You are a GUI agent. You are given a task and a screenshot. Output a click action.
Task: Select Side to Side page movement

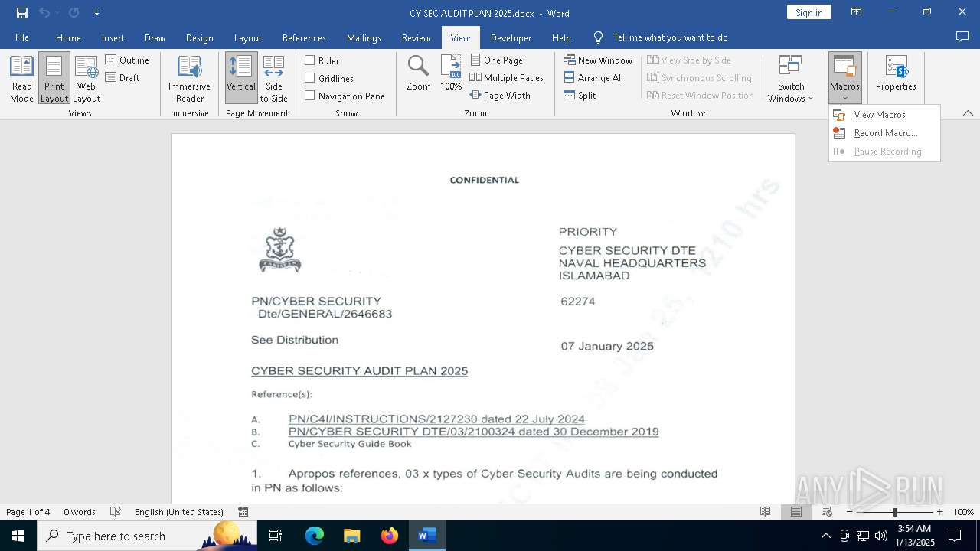click(x=273, y=79)
